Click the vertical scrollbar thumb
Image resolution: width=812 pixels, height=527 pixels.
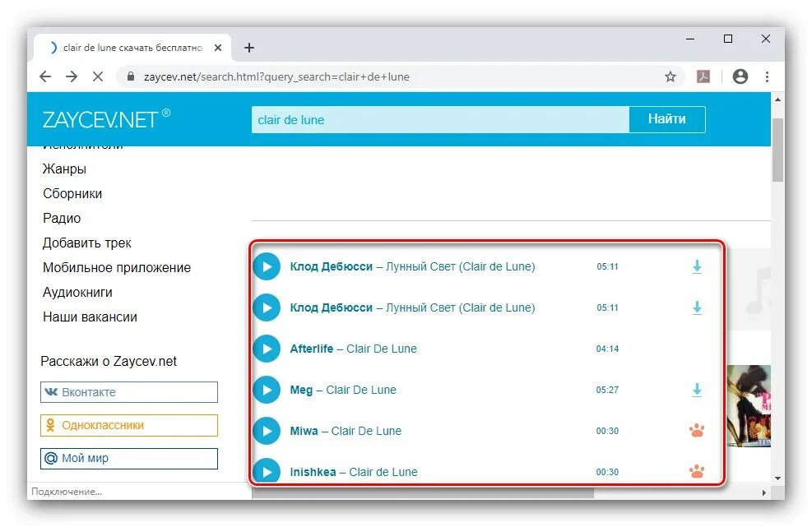tap(777, 150)
